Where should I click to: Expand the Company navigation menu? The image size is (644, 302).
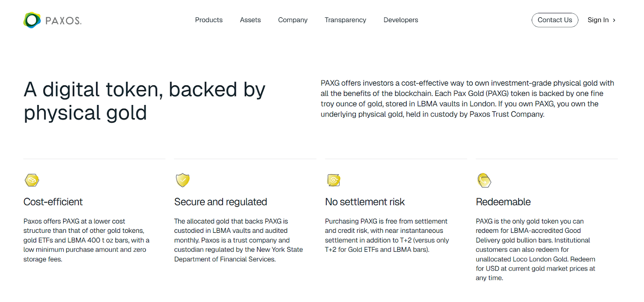click(293, 20)
